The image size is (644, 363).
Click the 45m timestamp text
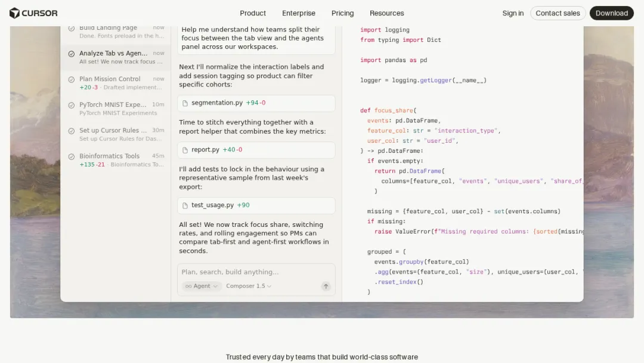click(158, 156)
